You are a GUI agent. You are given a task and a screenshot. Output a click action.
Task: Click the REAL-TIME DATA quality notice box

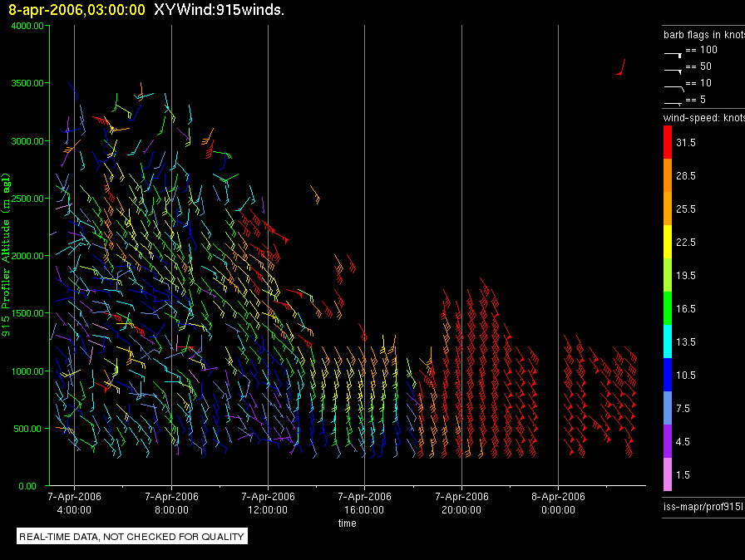(x=131, y=537)
